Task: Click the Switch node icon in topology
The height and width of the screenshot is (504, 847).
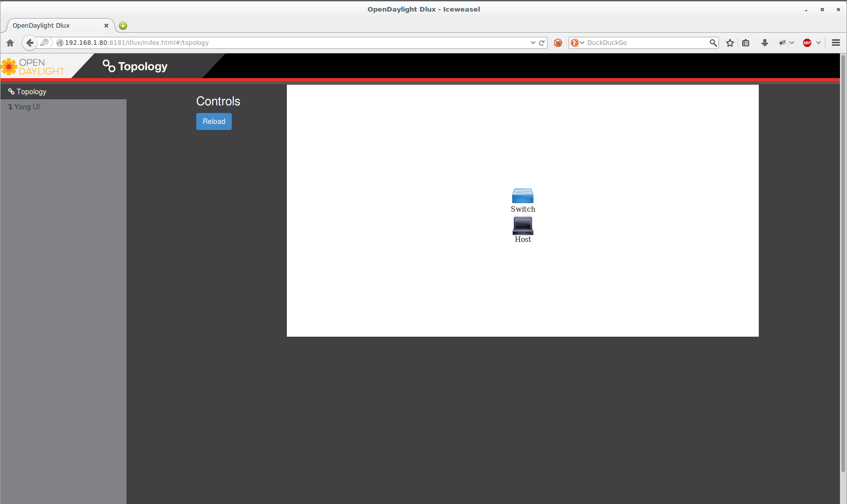Action: [x=522, y=196]
